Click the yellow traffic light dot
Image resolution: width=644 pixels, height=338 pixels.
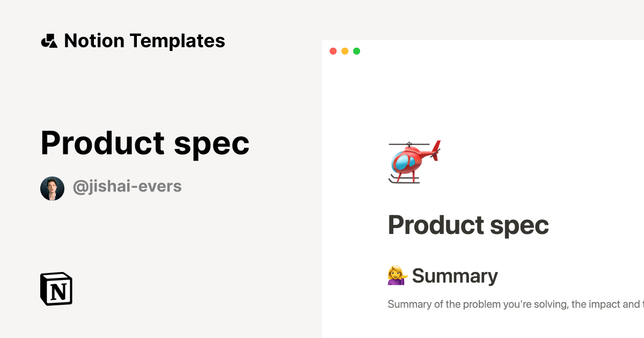pos(345,51)
